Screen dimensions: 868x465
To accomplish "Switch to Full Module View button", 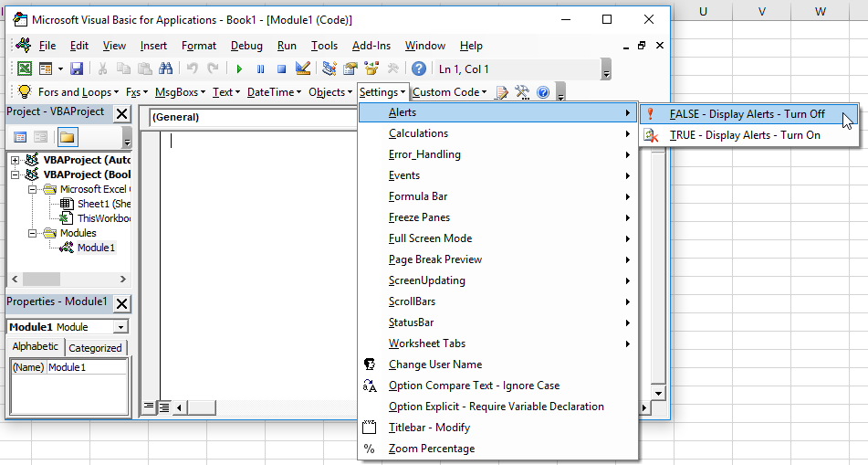I will pos(165,407).
